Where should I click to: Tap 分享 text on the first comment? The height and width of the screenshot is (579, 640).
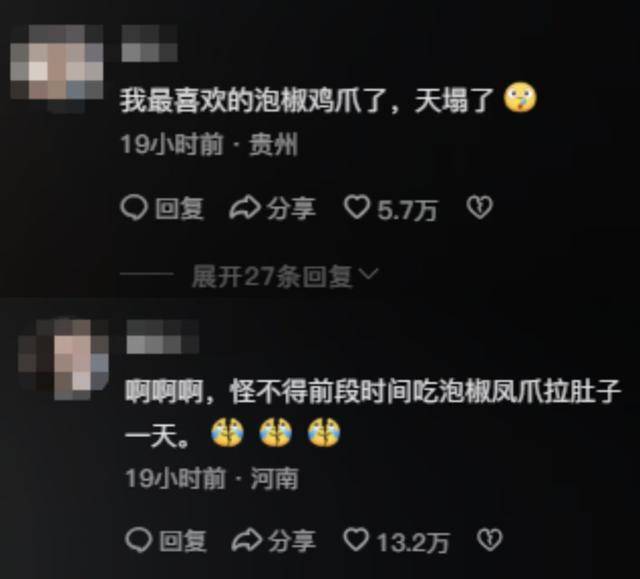coord(291,209)
